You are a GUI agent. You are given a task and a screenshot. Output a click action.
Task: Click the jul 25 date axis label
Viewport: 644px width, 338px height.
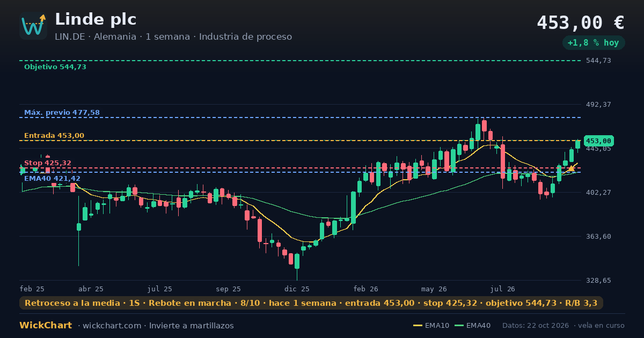pyautogui.click(x=160, y=289)
